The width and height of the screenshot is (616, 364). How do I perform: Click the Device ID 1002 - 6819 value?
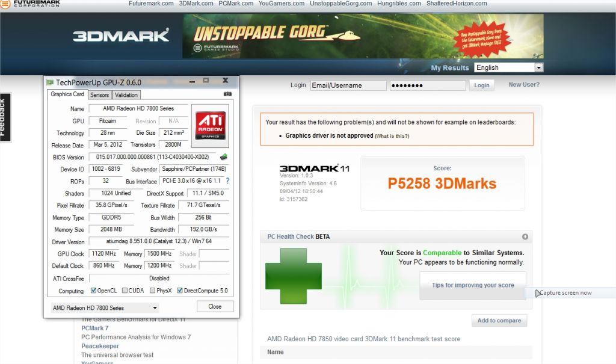(106, 169)
